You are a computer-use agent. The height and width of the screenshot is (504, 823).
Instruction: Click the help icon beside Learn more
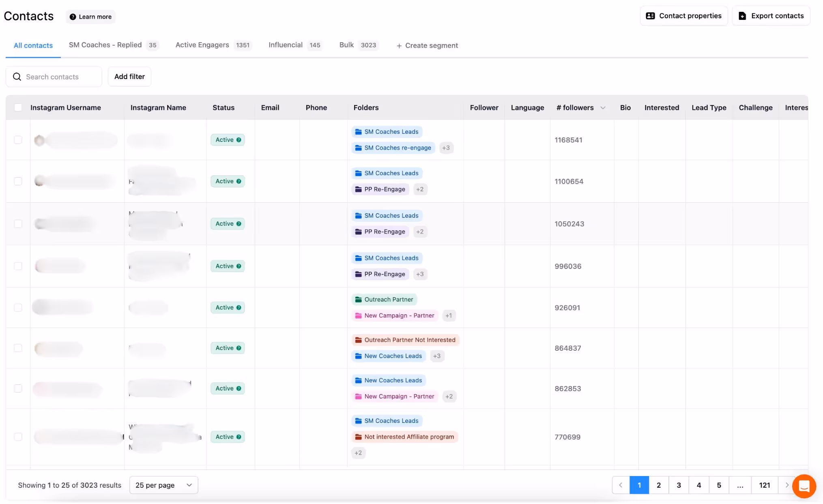click(x=73, y=17)
